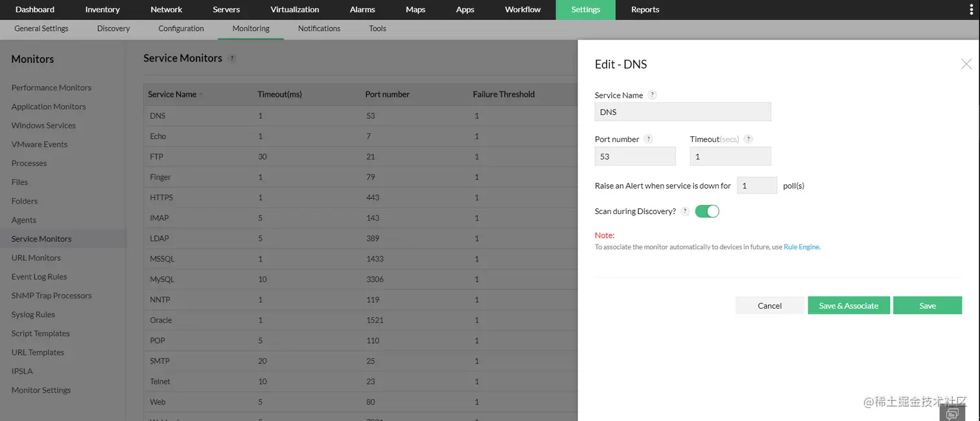Image resolution: width=980 pixels, height=421 pixels.
Task: View help for the Timeout(secs) field
Action: pos(749,139)
